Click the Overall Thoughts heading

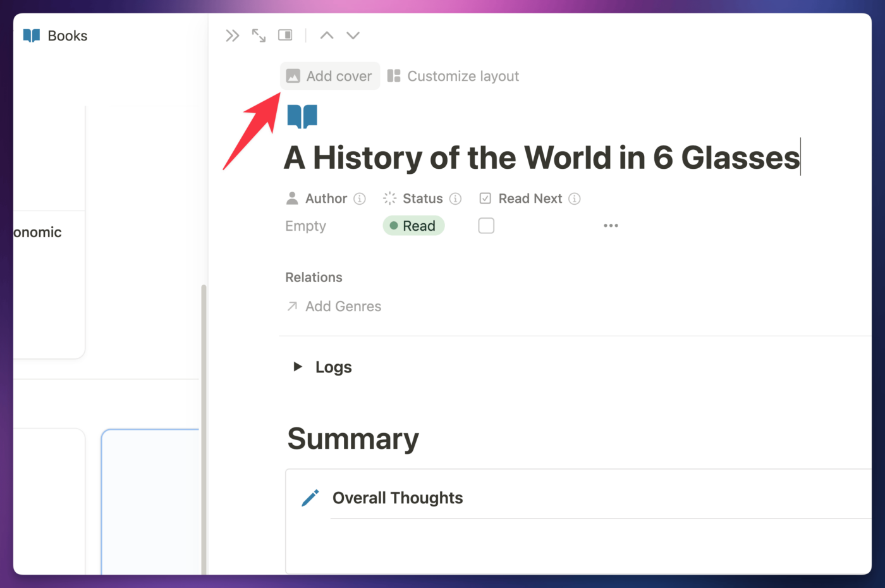tap(398, 498)
